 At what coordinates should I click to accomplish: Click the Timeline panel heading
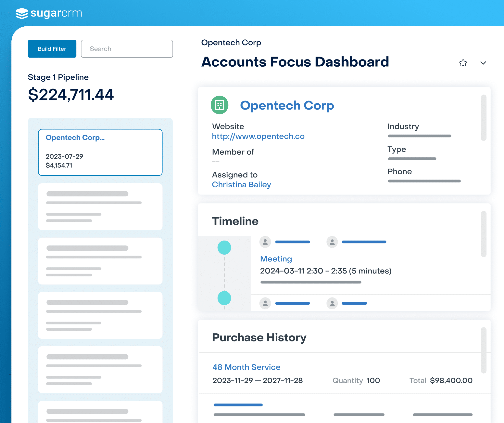point(235,221)
